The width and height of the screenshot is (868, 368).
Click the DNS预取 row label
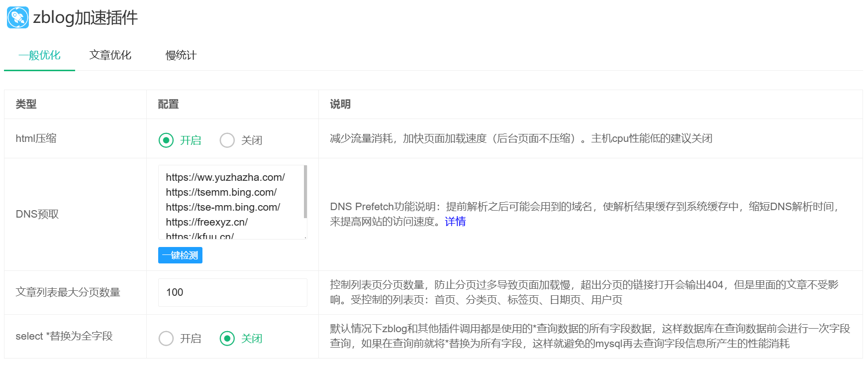(x=37, y=214)
